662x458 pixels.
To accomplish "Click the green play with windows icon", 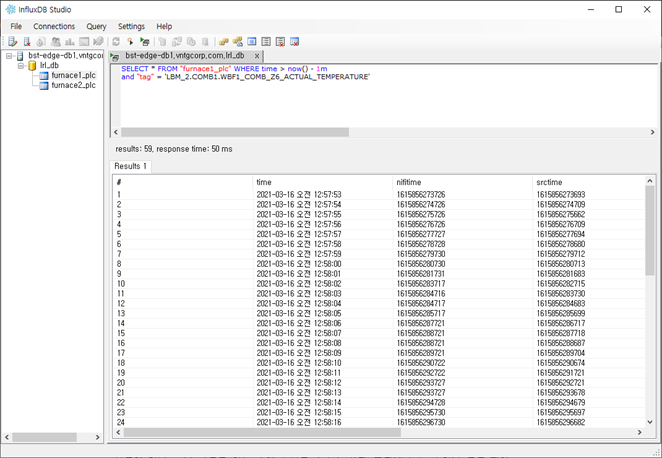I will [x=145, y=41].
